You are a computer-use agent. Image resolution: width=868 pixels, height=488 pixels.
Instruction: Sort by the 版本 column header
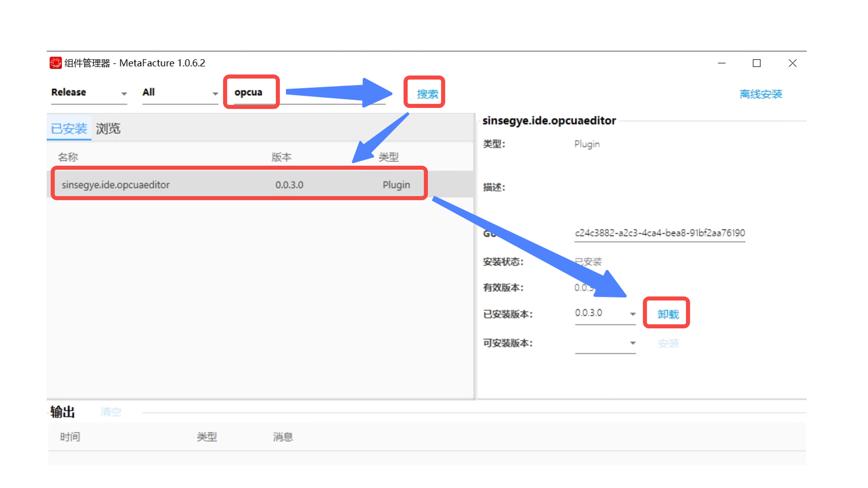click(x=281, y=157)
